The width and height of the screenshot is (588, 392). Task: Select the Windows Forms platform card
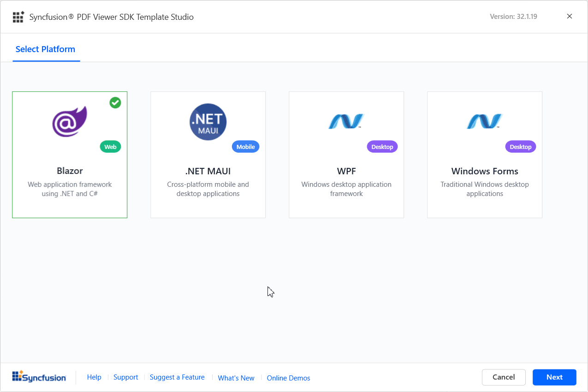click(x=484, y=154)
